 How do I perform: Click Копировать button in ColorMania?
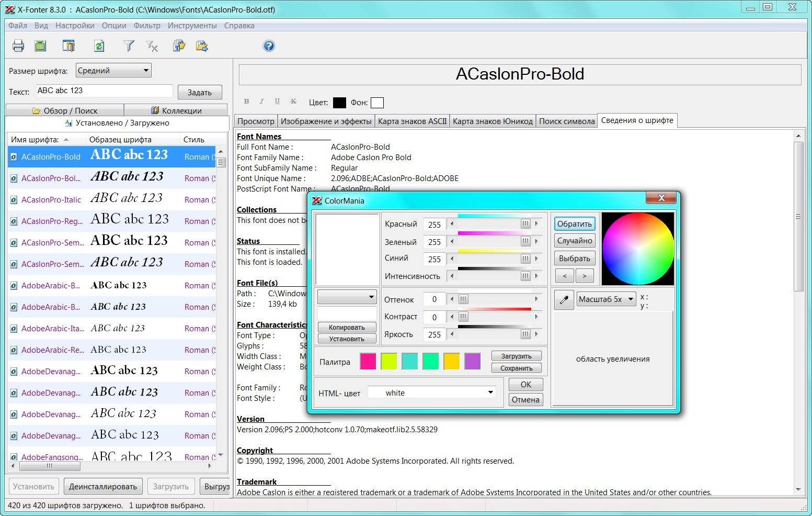pos(347,327)
